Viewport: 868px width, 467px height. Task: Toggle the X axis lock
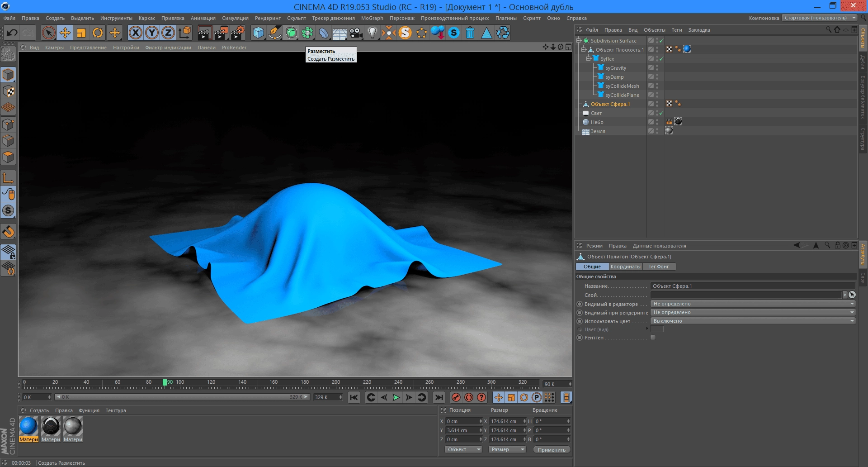(x=136, y=33)
